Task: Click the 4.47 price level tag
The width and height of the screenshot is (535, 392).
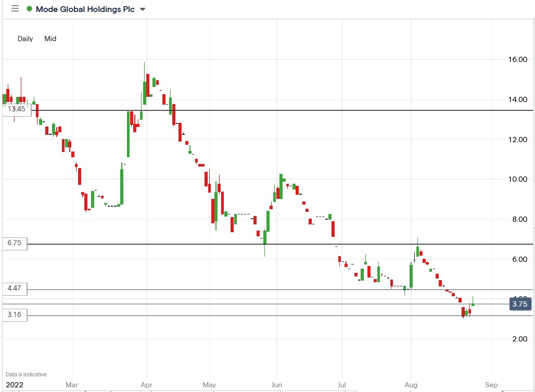Action: (14, 289)
